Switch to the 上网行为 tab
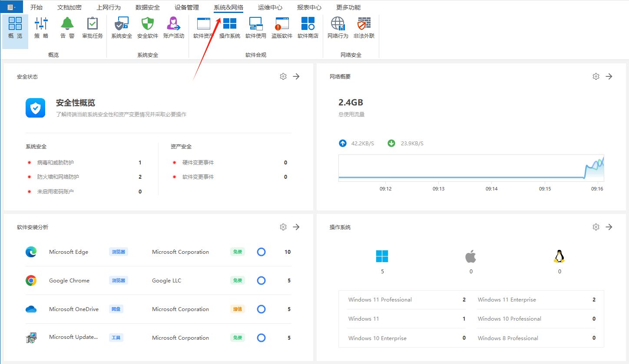This screenshot has height=364, width=629. (109, 7)
